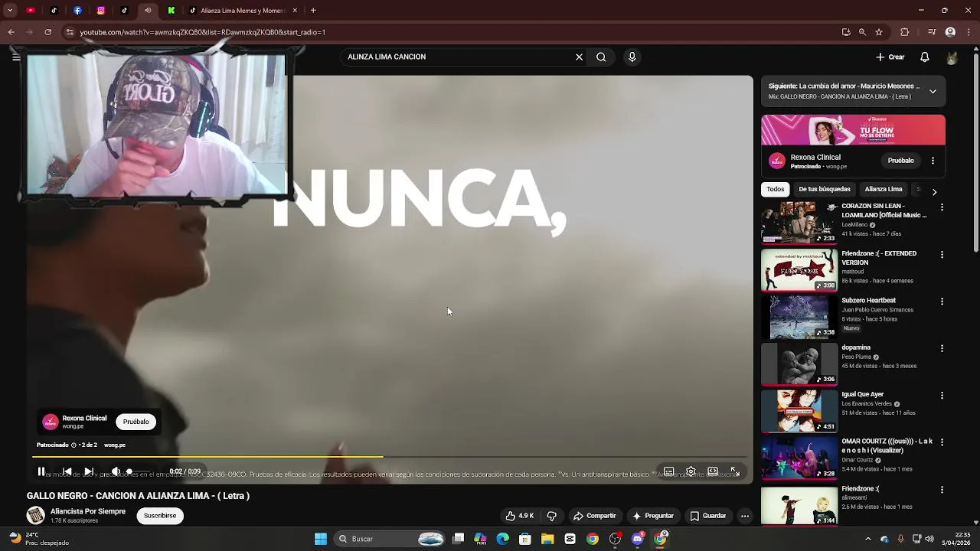Select the Alianza Lima filter chip
This screenshot has width=980, height=551.
[884, 189]
